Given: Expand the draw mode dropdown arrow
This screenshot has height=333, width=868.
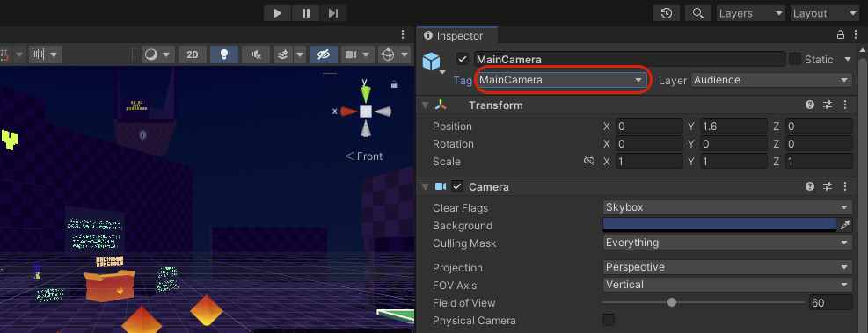Looking at the screenshot, I should 166,54.
